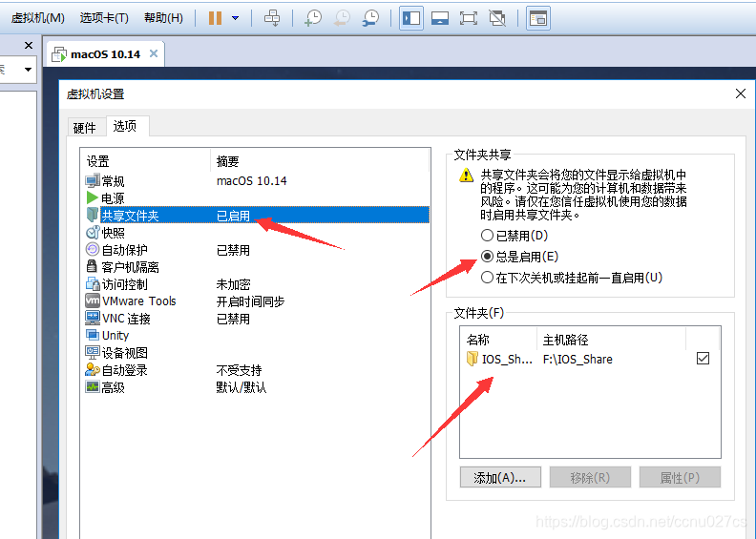Viewport: 756px width, 539px height.
Task: Click the thumbnail bar view icon
Action: point(440,18)
